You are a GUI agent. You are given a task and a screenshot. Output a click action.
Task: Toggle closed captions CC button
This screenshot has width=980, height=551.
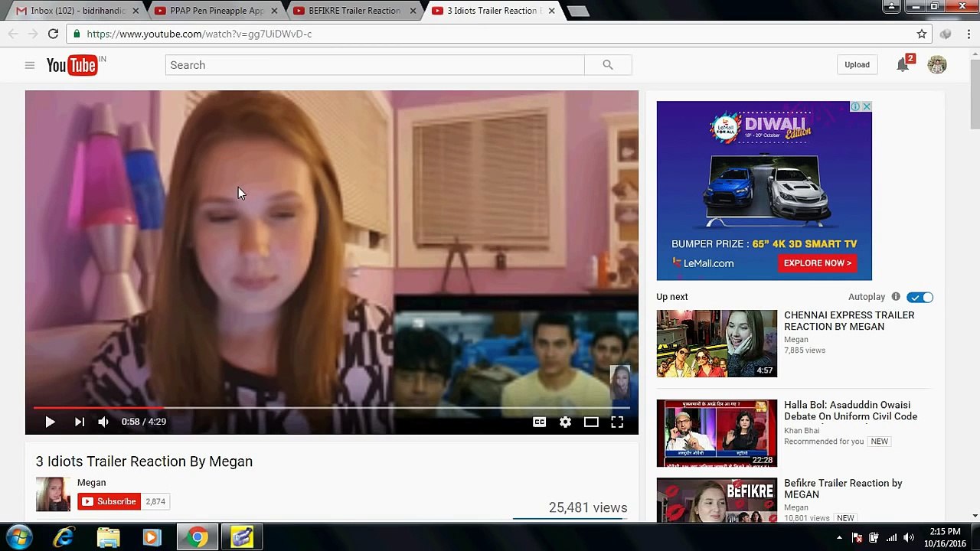539,422
